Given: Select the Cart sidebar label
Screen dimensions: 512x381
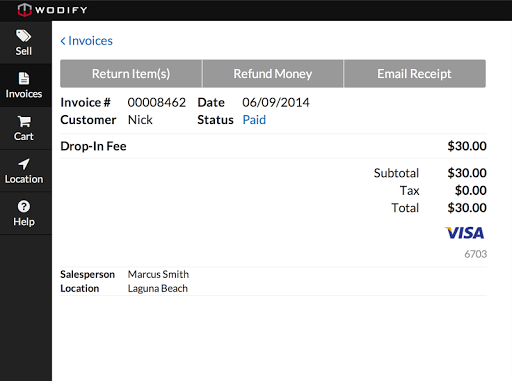Looking at the screenshot, I should (x=24, y=136).
